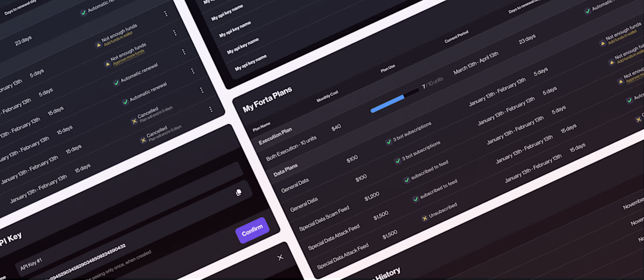Click the Execution Plan group header
This screenshot has height=280, width=644.
pos(275,136)
